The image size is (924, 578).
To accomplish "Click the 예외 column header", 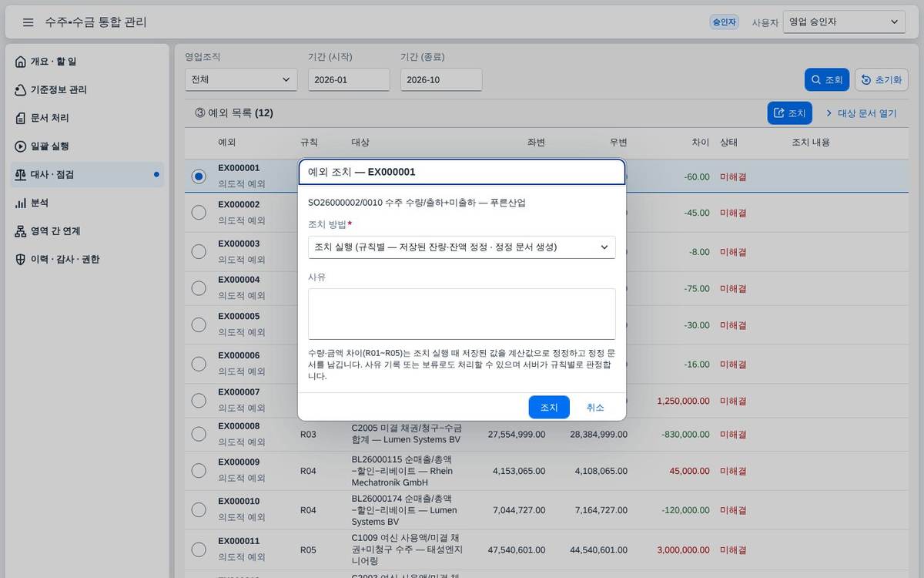I will pyautogui.click(x=227, y=143).
